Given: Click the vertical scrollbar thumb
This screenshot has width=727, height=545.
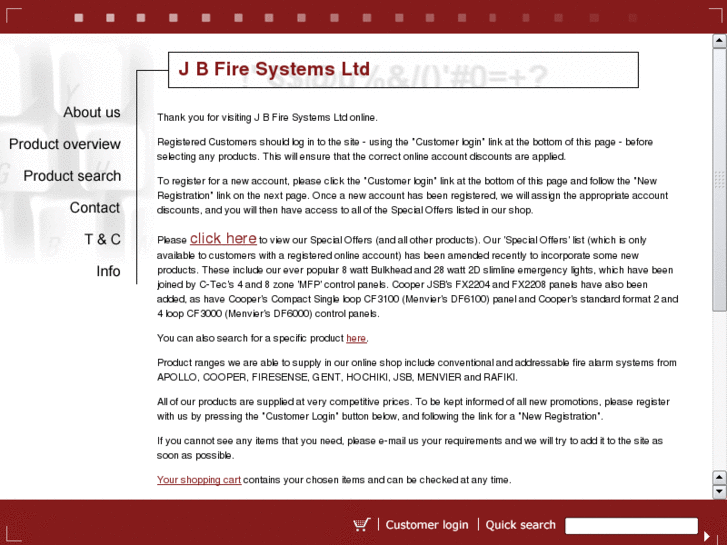Looking at the screenshot, I should (719, 180).
